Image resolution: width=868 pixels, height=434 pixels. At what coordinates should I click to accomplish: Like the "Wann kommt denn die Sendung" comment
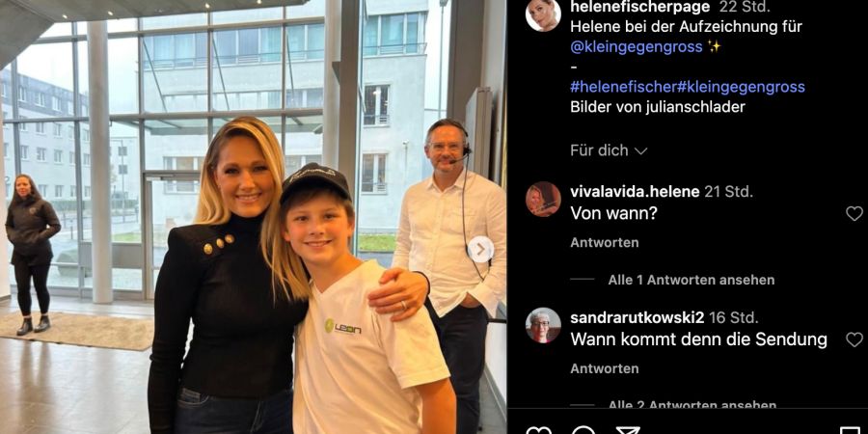click(x=854, y=339)
